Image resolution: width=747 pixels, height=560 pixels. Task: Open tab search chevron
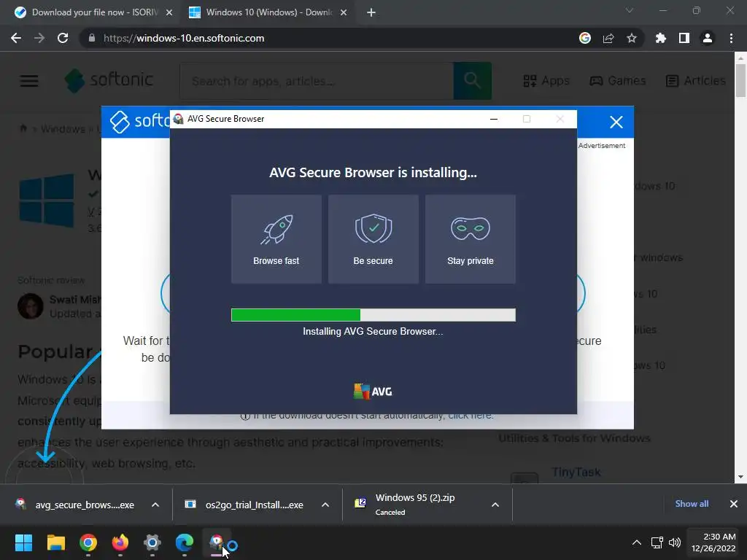click(630, 10)
